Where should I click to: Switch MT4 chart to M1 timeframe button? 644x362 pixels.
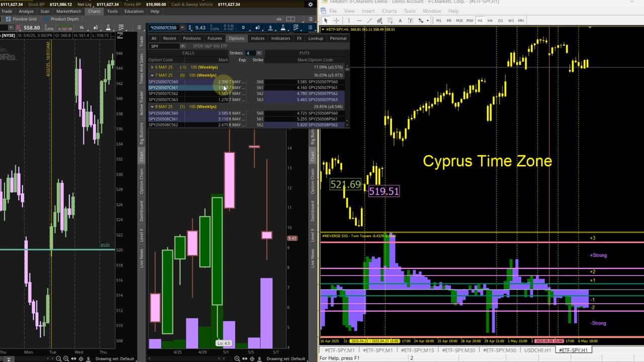pos(439,21)
